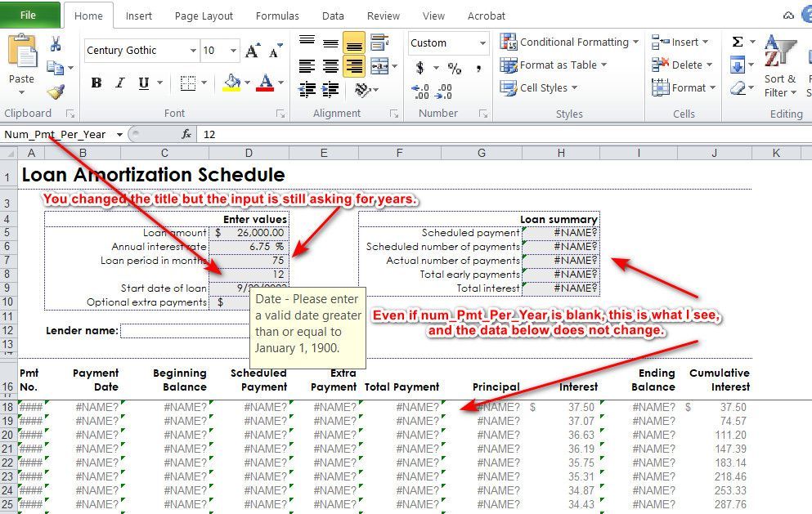
Task: Switch to the Formulas ribbon tab
Action: click(x=277, y=15)
